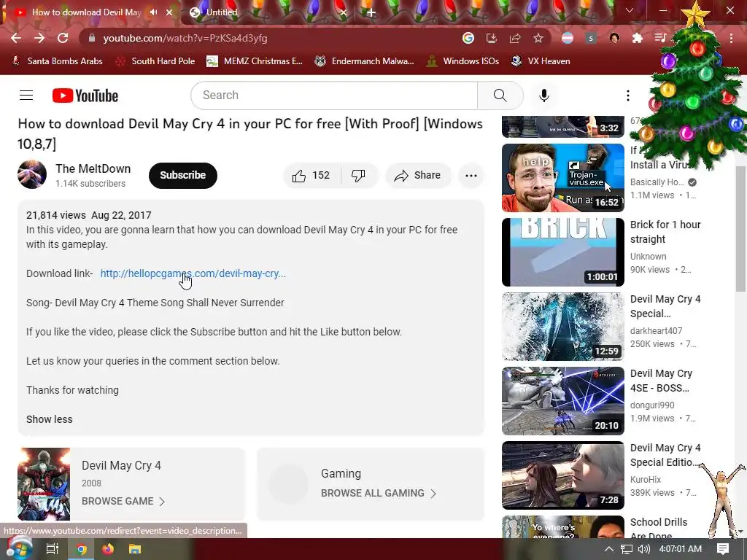747x560 pixels.
Task: Open MEMZ Christmas bookmark
Action: pos(255,61)
